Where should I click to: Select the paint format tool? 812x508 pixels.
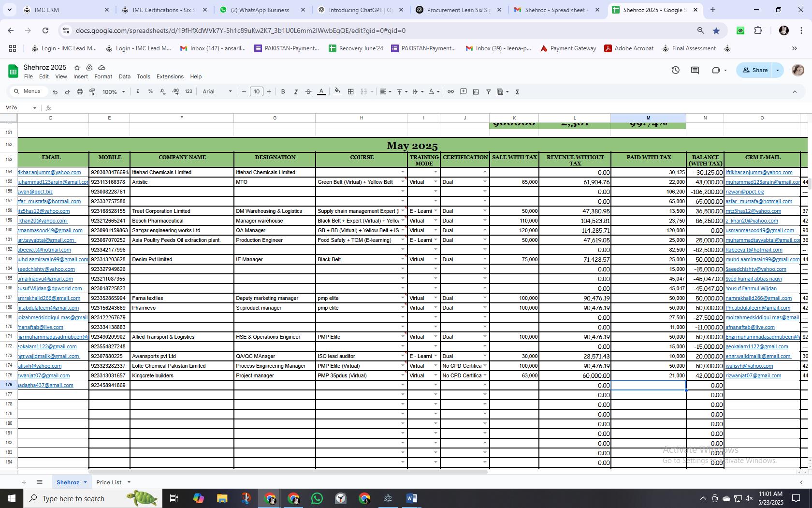tap(92, 92)
